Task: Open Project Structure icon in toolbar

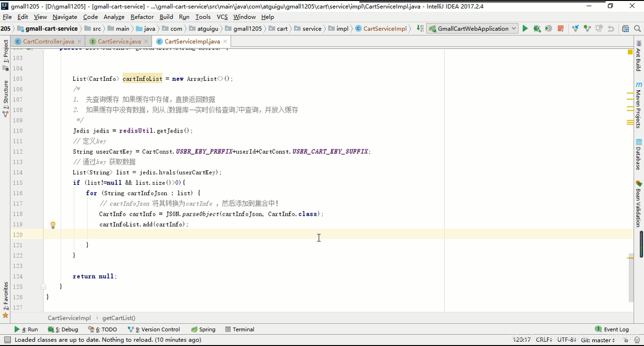Action: 625,29
